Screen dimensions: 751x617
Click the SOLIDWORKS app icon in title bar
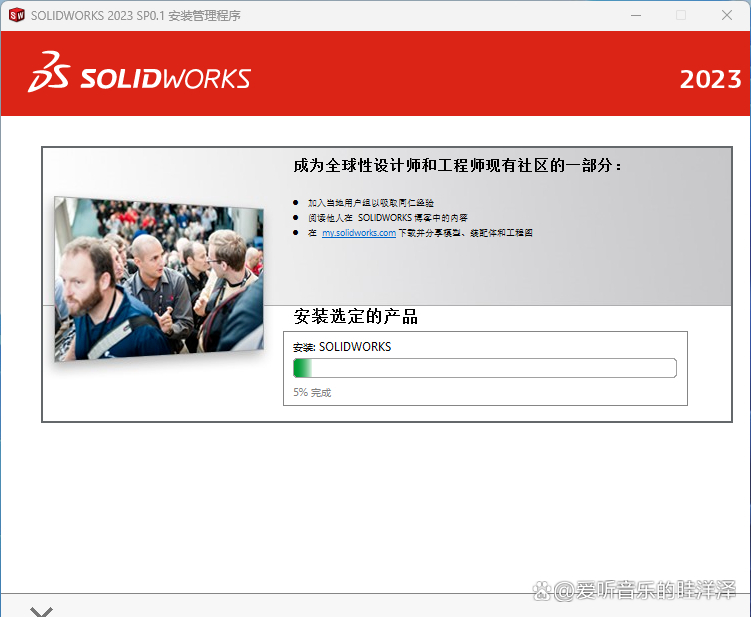(x=17, y=15)
